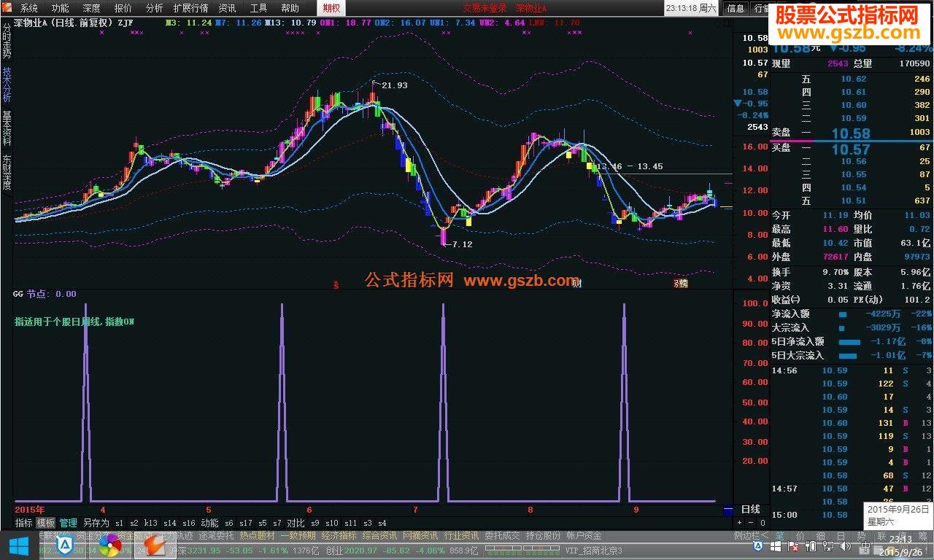Open 一致预期 in status bar
This screenshot has height=560, width=934.
tap(298, 535)
